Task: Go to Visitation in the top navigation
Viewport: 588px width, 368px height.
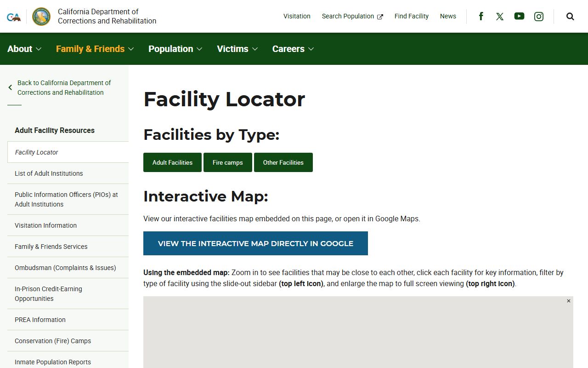Action: tap(297, 16)
